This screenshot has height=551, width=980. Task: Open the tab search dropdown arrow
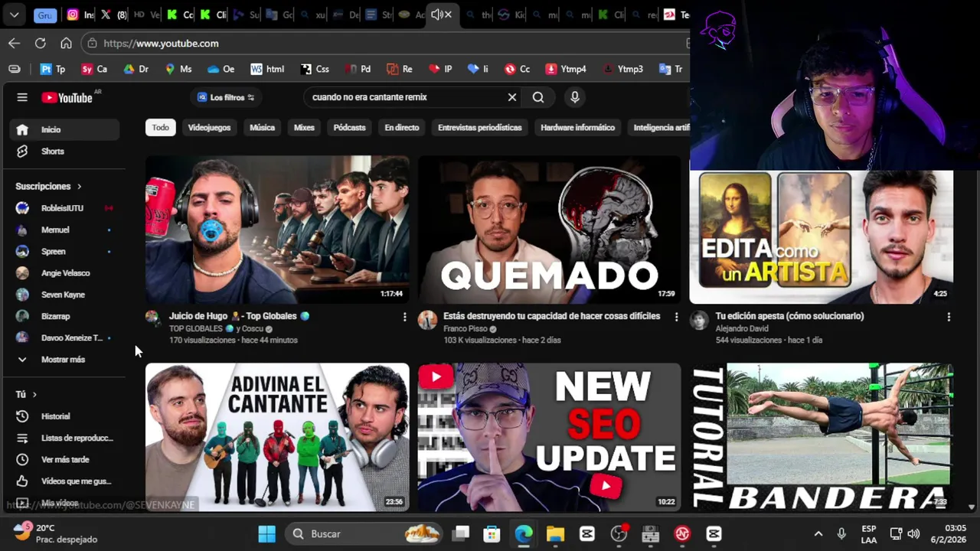tap(15, 15)
